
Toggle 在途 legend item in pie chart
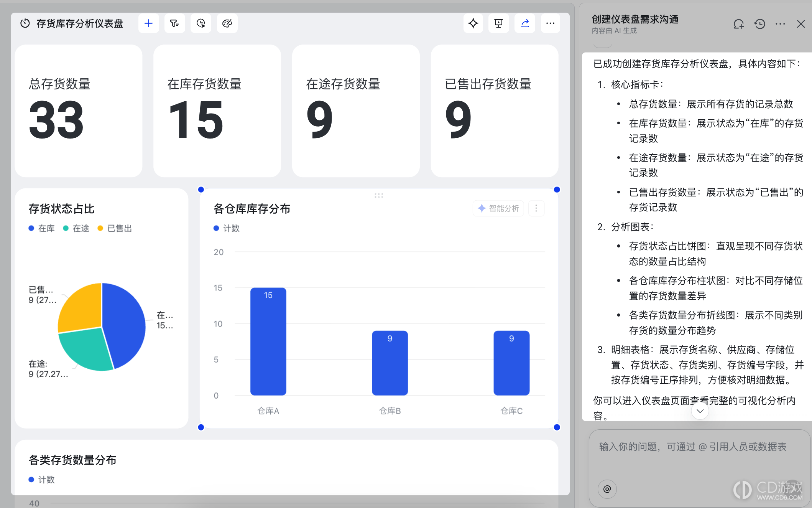[x=76, y=228]
